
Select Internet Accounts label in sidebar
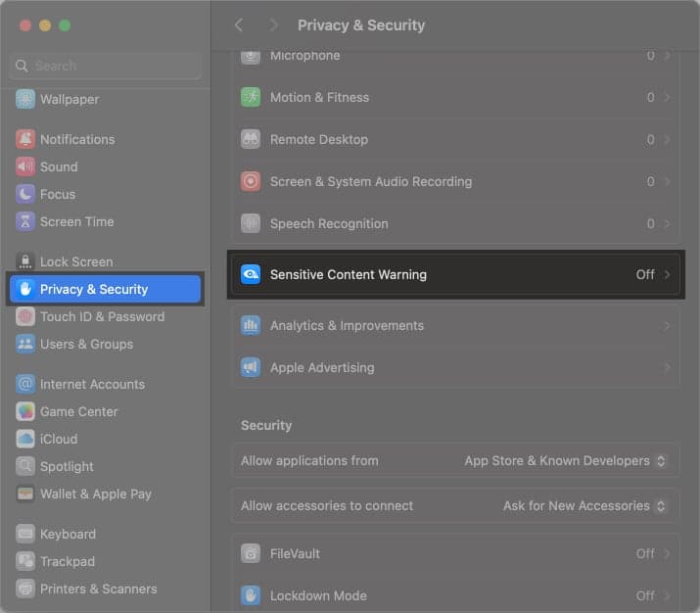point(92,385)
